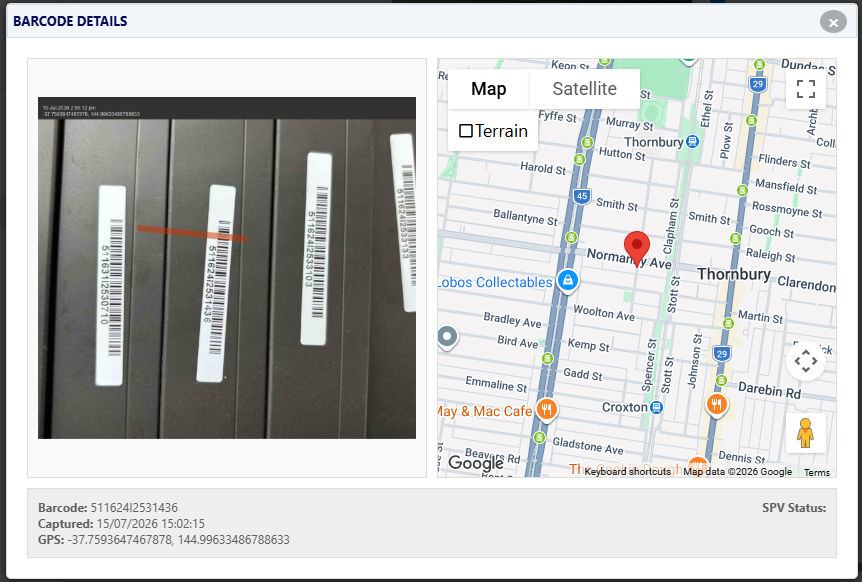Close the Barcode Details dialog
The width and height of the screenshot is (862, 582).
coord(833,23)
